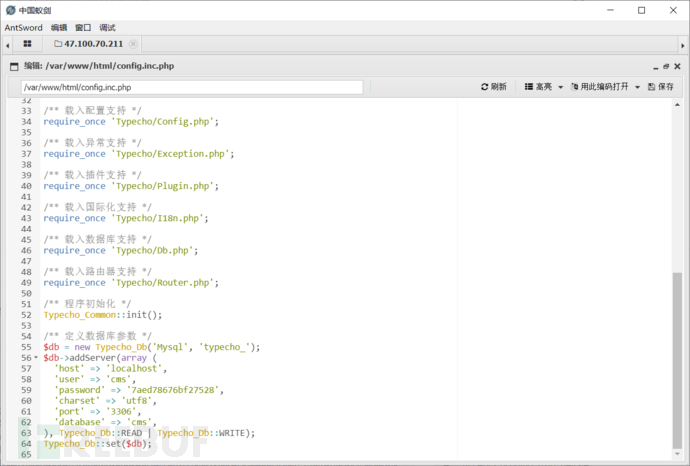Open the home grid tab icon
Image resolution: width=690 pixels, height=466 pixels.
coord(27,44)
